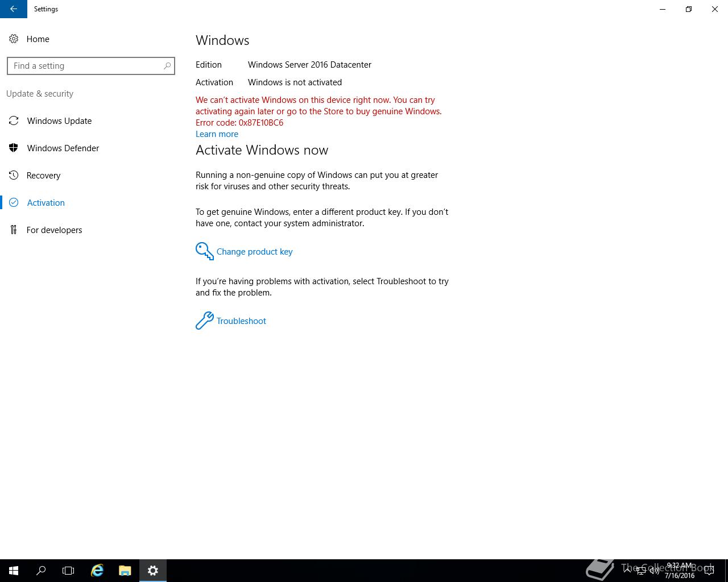Minimize the Settings window
The width and height of the screenshot is (728, 582).
(x=663, y=9)
